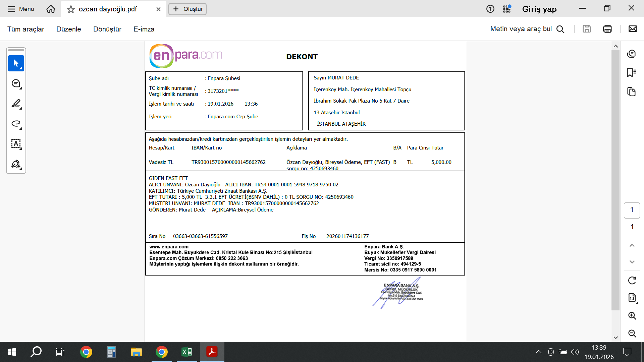Screen dimensions: 644x362
Task: Zoom out with the magnifier minus
Action: click(x=632, y=334)
